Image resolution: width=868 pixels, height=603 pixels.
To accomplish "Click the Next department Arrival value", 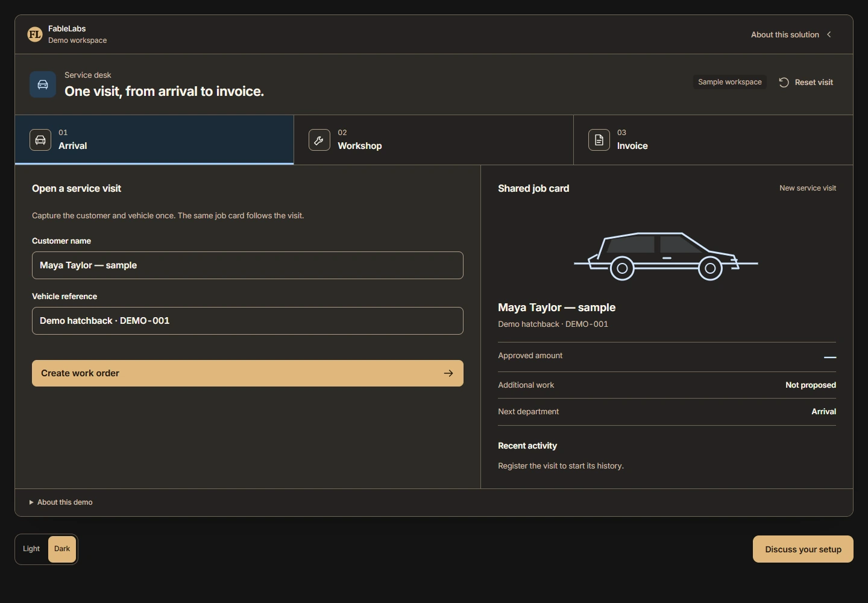I will click(824, 412).
